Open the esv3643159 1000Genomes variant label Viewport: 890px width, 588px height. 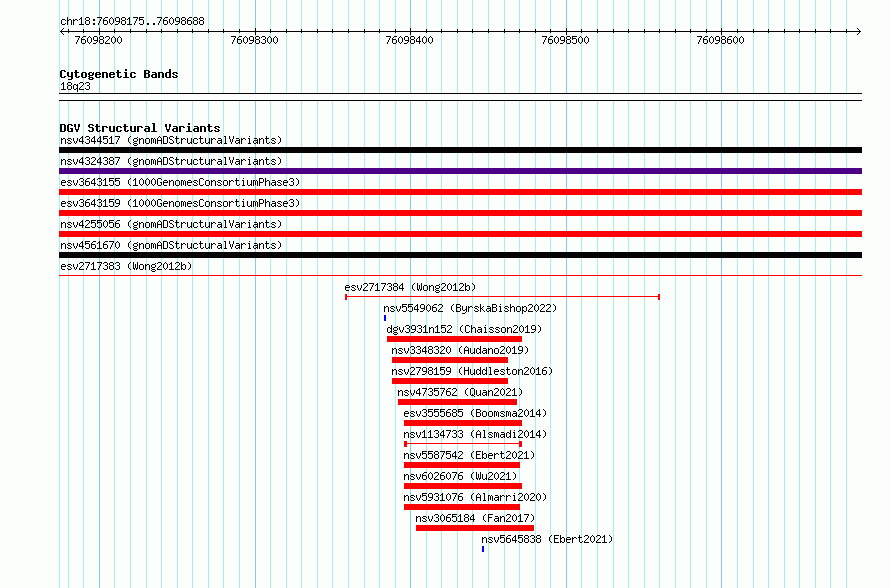(x=180, y=203)
